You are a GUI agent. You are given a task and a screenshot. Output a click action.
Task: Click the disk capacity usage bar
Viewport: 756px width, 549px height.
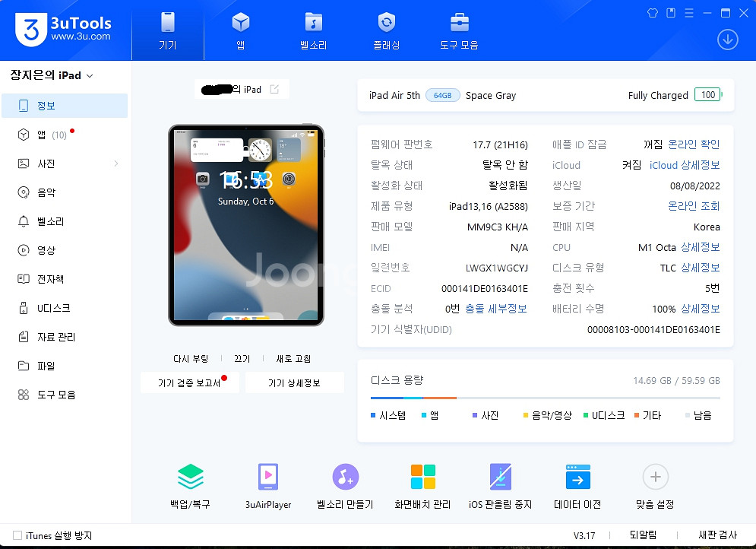click(x=546, y=398)
